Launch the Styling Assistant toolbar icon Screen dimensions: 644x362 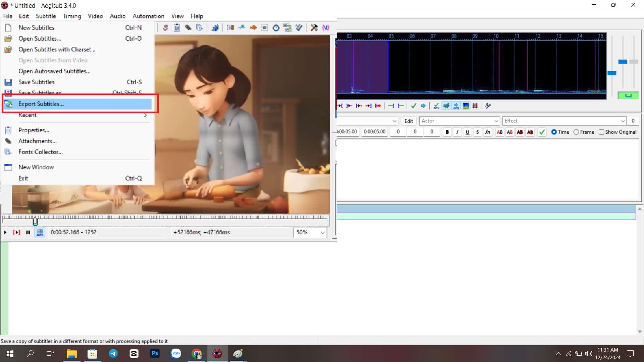pyautogui.click(x=242, y=28)
